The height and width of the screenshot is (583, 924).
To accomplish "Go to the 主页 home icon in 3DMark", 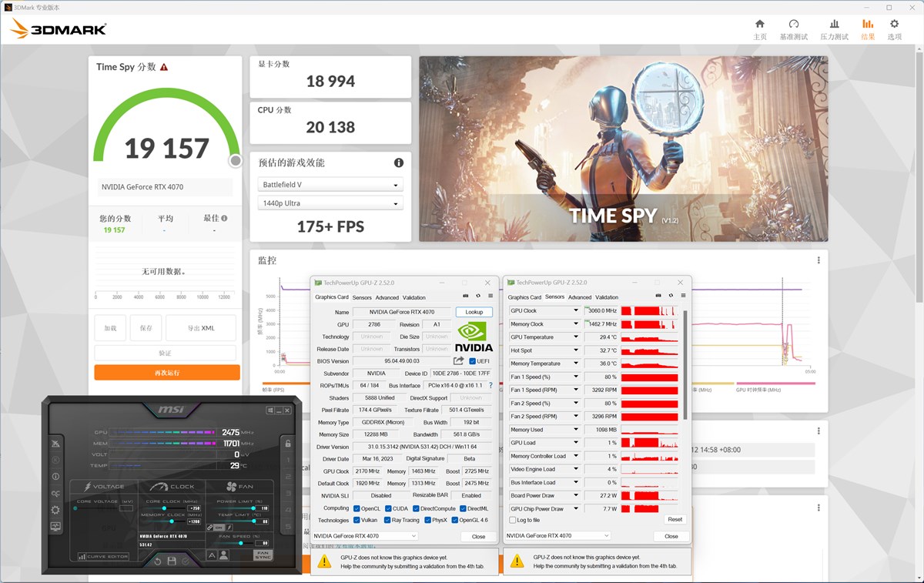I will pyautogui.click(x=760, y=24).
